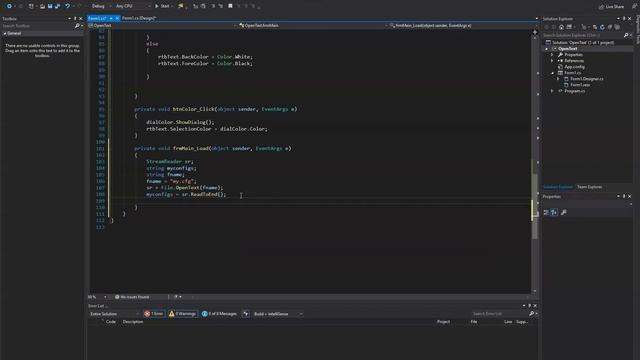The width and height of the screenshot is (640, 360).
Task: Pin the Solution Explorer panel
Action: pos(624,19)
